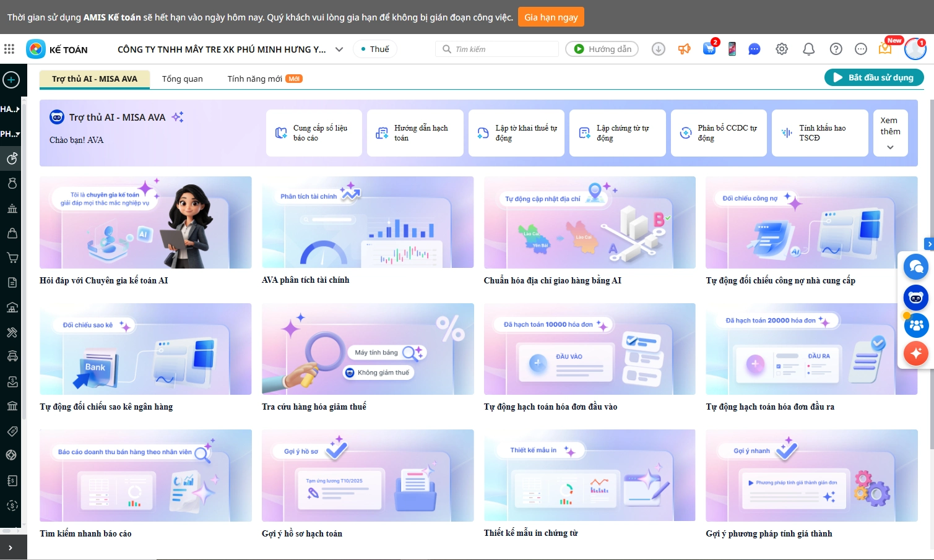Open the Tính năng mới tab
The width and height of the screenshot is (934, 560).
(x=254, y=79)
